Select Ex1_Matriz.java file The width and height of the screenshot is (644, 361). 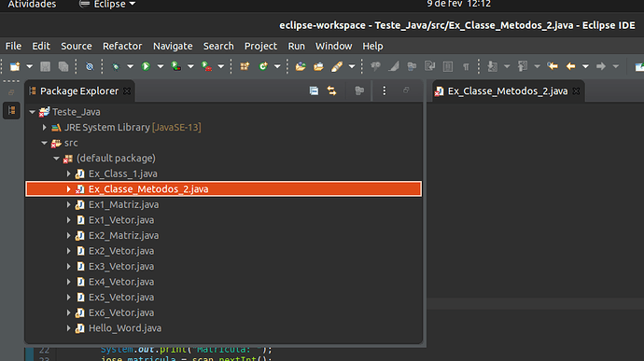tap(123, 204)
